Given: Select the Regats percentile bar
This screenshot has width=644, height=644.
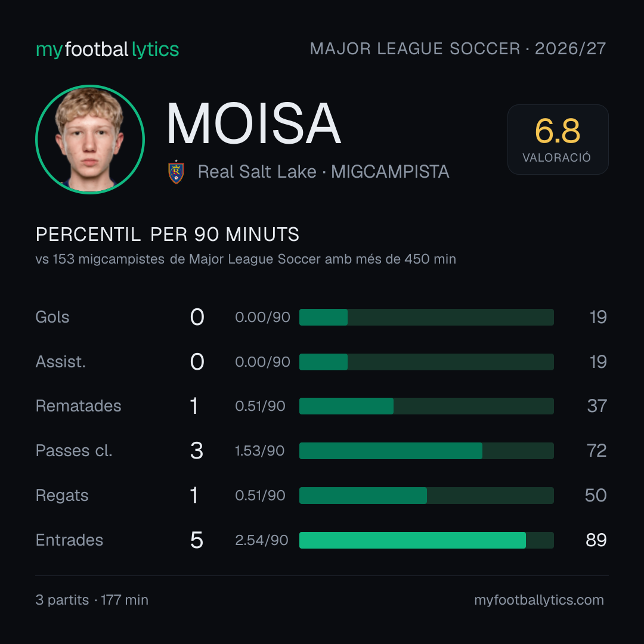Looking at the screenshot, I should point(426,496).
